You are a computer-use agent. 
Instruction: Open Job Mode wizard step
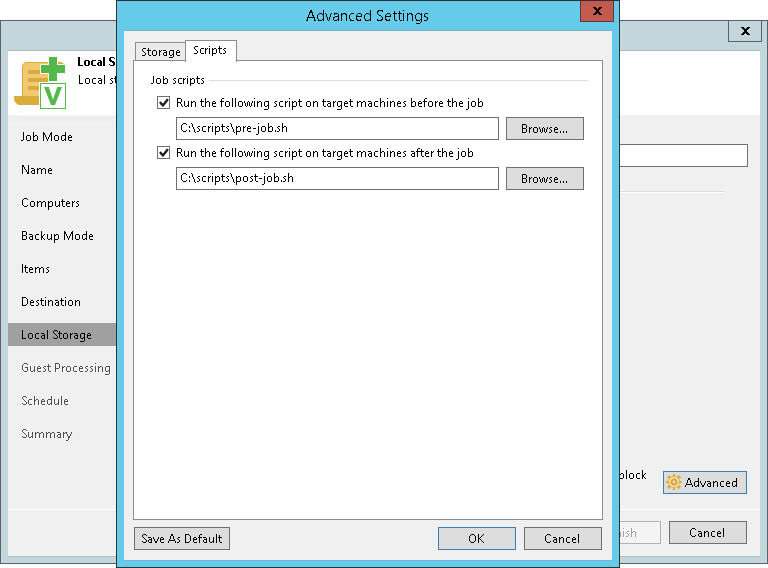[x=47, y=137]
